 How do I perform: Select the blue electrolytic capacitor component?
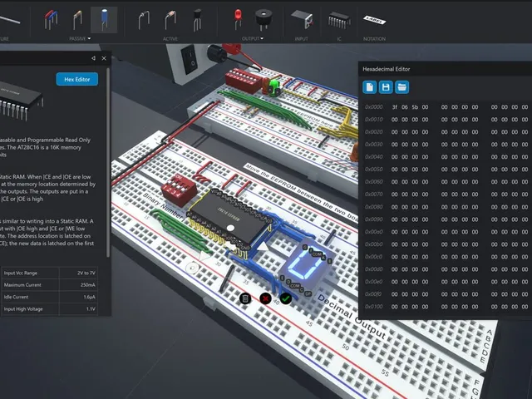pyautogui.click(x=104, y=20)
